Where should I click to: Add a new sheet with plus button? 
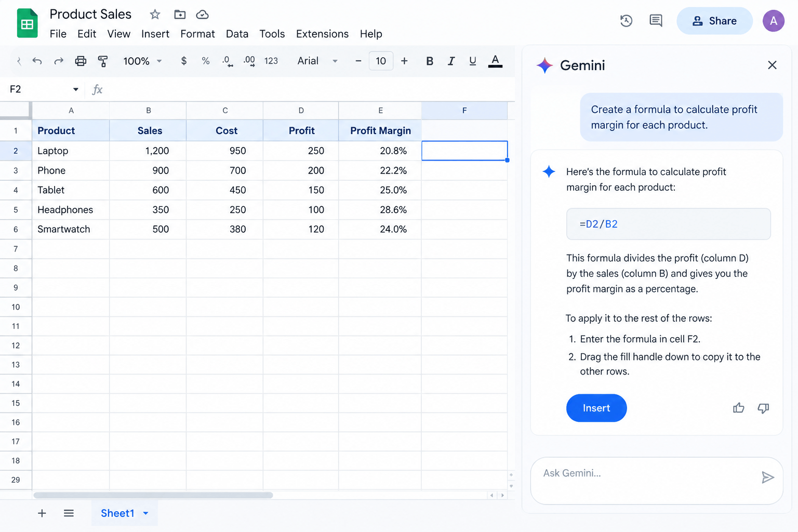click(42, 513)
